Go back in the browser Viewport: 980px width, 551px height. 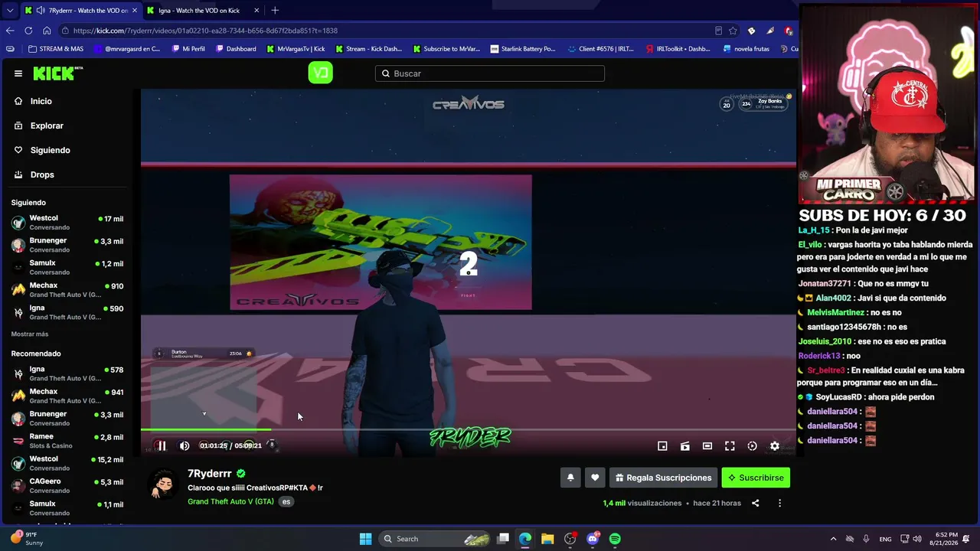(x=10, y=31)
